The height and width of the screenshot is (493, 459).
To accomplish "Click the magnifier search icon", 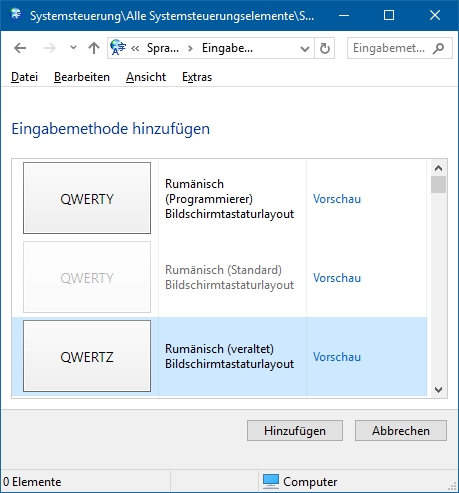I will click(439, 48).
